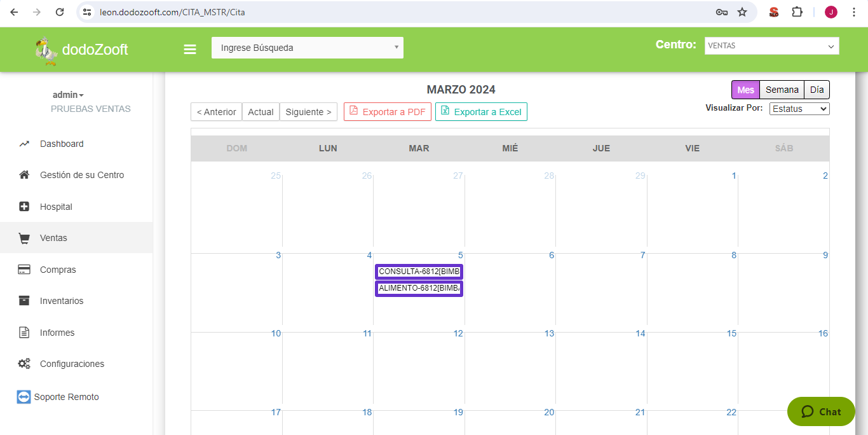
Task: Open Ventas in the sidebar
Action: 53,238
